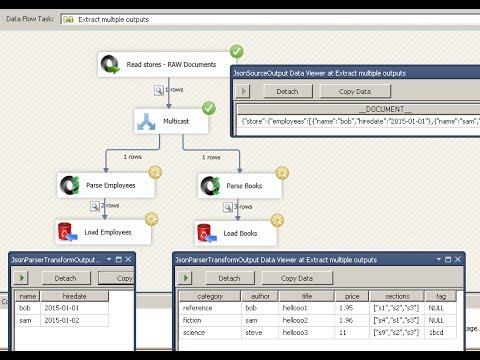
Task: Click the 'Parse Employees' component label
Action: [111, 185]
